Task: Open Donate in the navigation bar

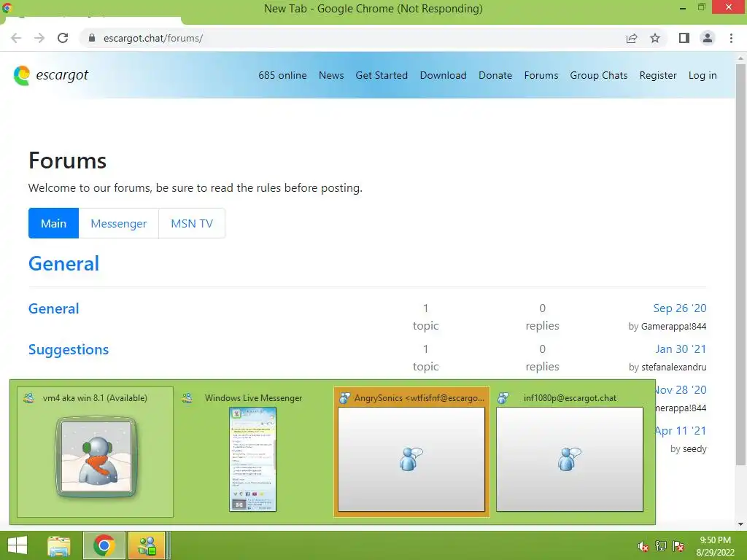Action: point(495,75)
